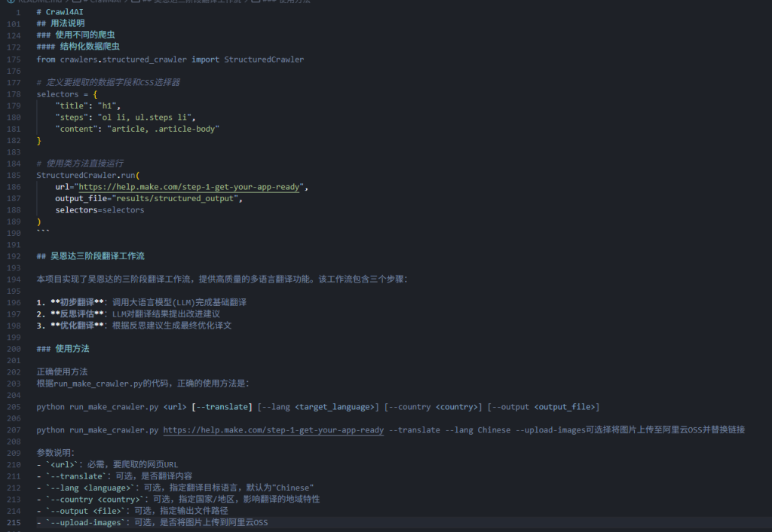
Task: Click heading '## 吴恩达三阶段翻译工作流'
Action: pos(90,256)
